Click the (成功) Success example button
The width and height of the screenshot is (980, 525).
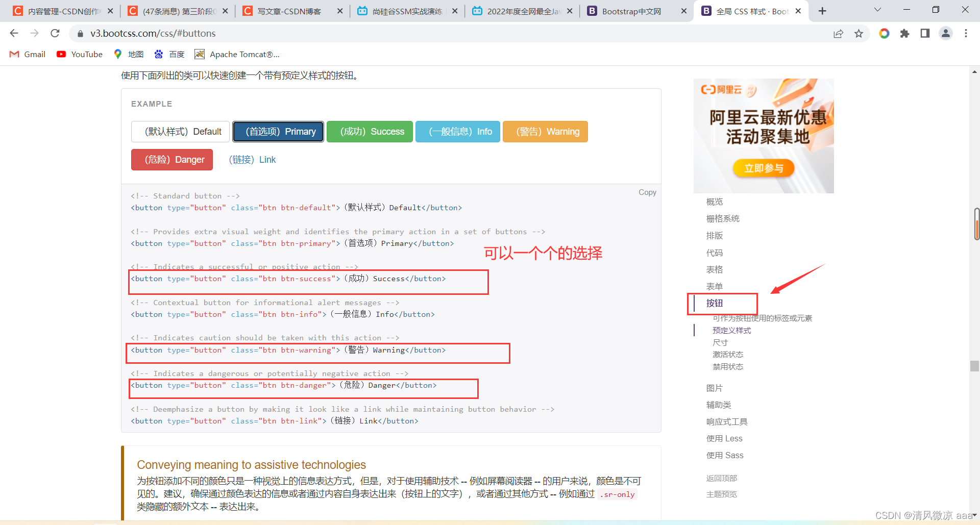tap(370, 131)
